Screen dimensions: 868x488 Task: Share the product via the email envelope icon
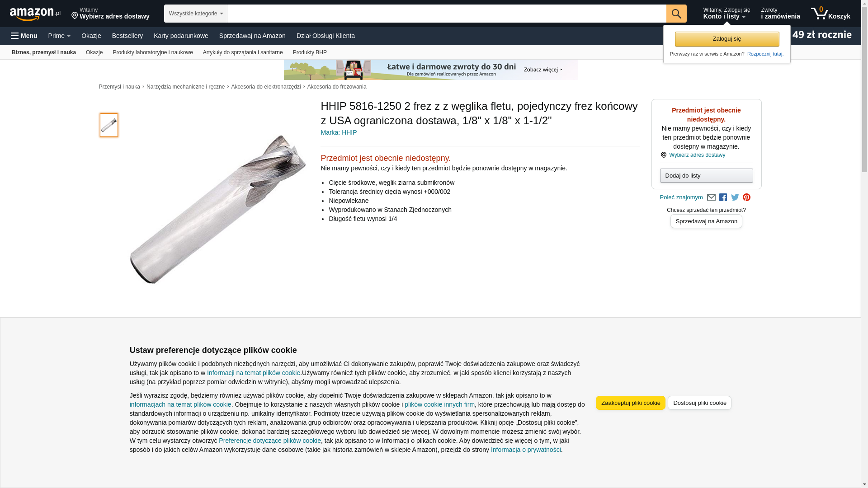pyautogui.click(x=711, y=197)
